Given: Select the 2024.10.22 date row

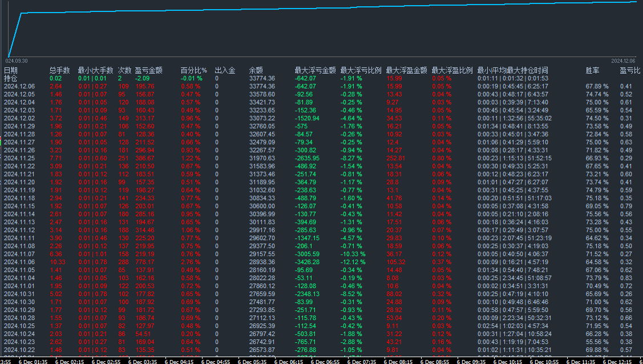Looking at the screenshot, I should point(19,350).
